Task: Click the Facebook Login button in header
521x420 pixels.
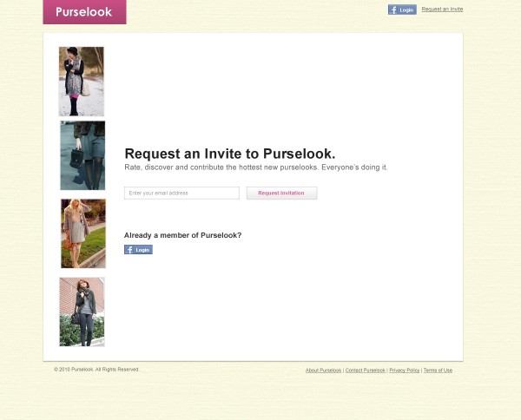Action: coord(402,10)
